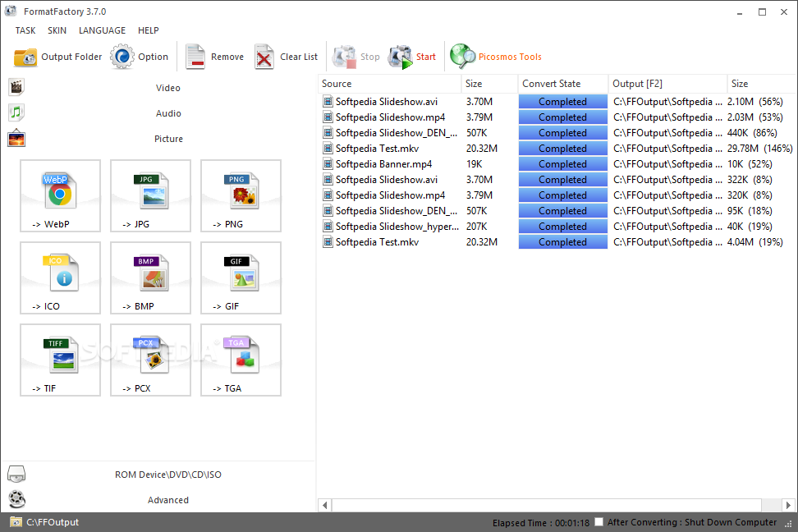Click file icon of Softpedia Banner.mp4 row
This screenshot has height=532, width=798.
(328, 164)
